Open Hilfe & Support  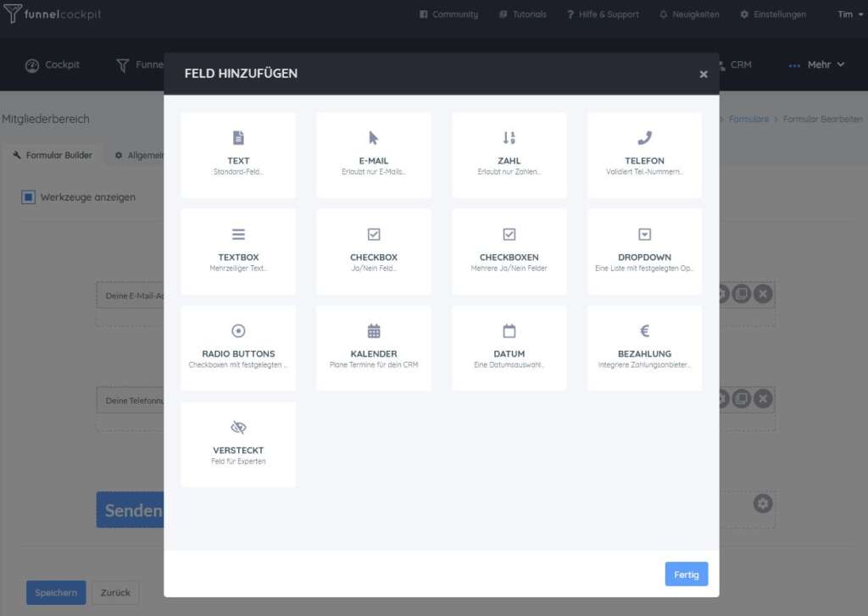click(603, 14)
